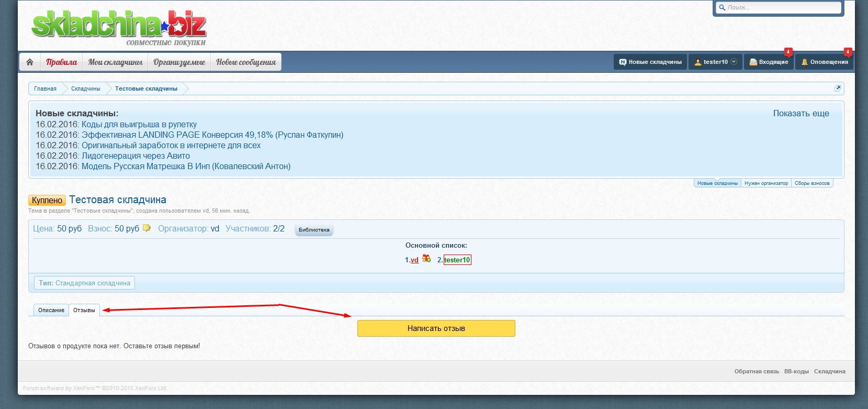This screenshot has height=409, width=868.
Task: Click the Библиотека button
Action: coord(314,230)
